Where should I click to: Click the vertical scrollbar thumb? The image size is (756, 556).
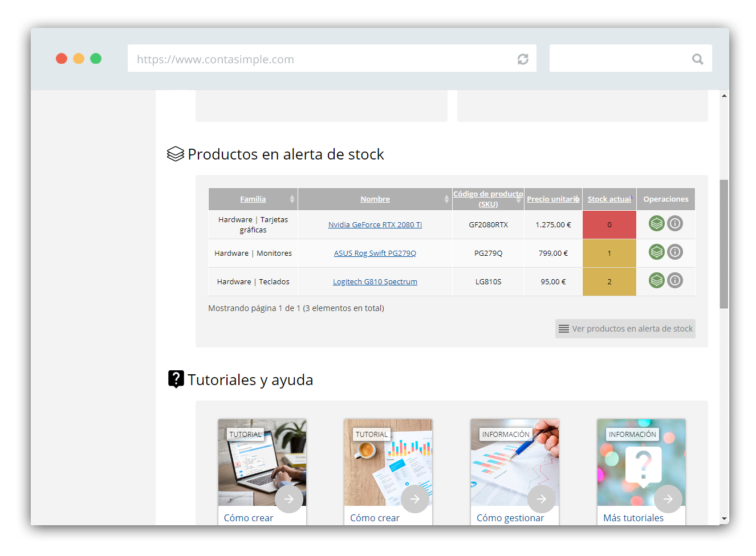[724, 244]
